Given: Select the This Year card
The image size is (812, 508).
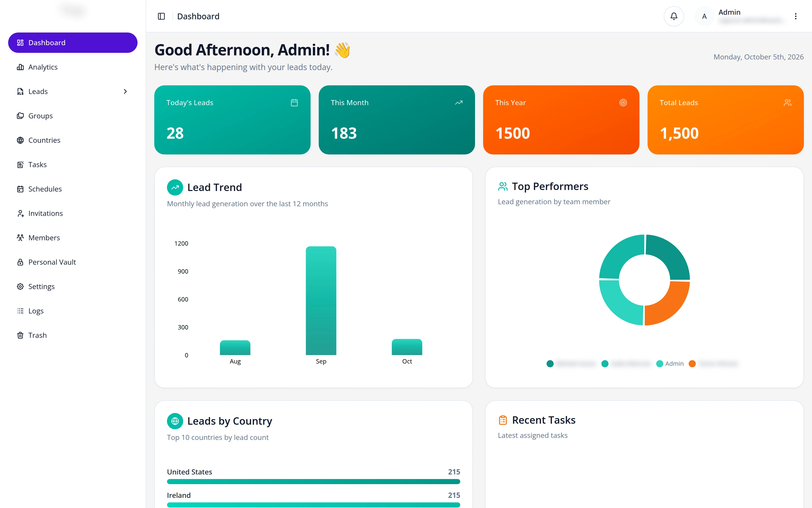Looking at the screenshot, I should (x=561, y=120).
